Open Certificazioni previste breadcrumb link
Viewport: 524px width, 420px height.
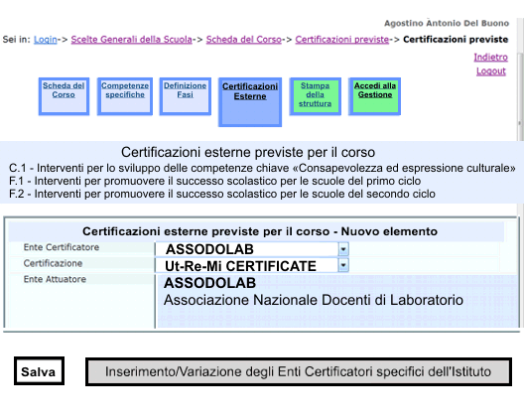point(341,40)
